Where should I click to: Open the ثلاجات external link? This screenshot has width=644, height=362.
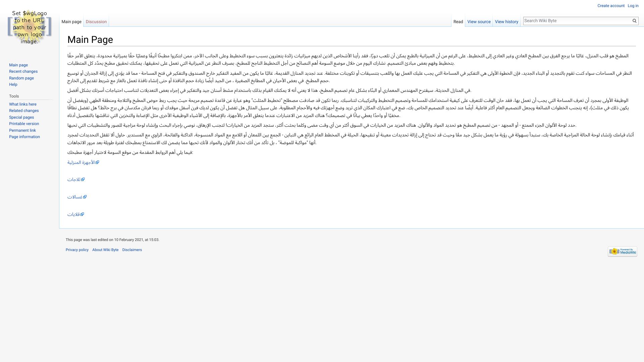[76, 180]
